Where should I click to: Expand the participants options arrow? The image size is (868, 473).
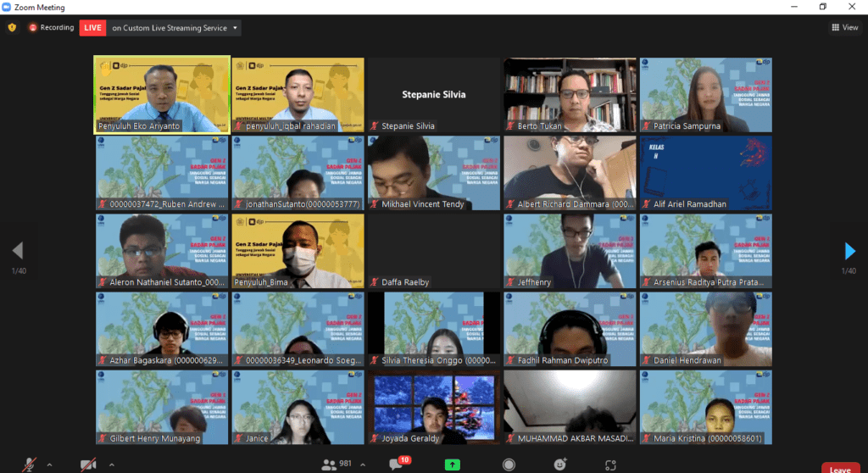click(x=361, y=465)
